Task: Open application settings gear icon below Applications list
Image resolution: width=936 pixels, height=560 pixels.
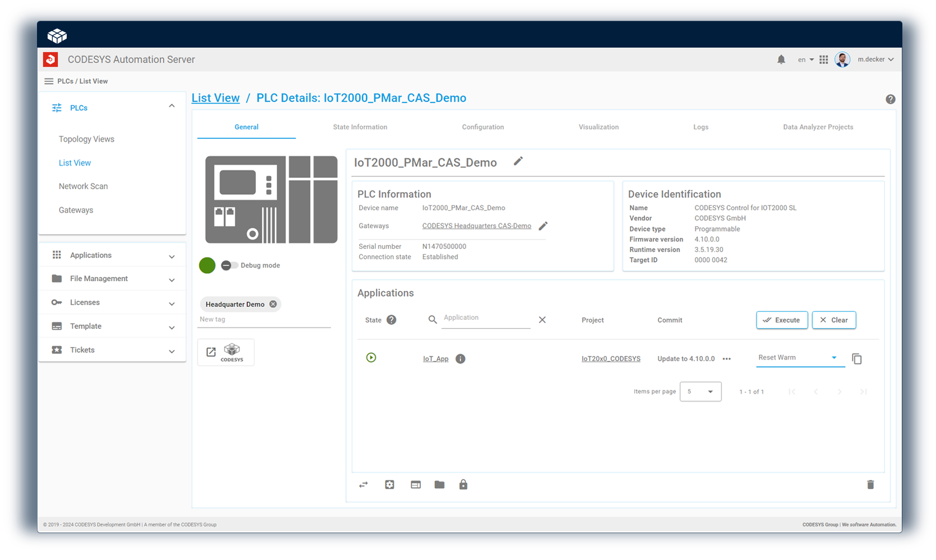Action: (x=390, y=484)
